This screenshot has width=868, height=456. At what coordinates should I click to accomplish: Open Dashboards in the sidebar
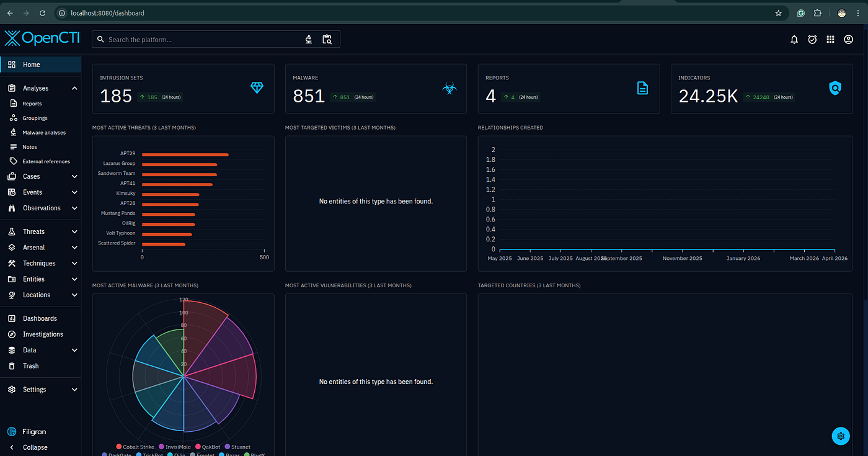tap(40, 318)
